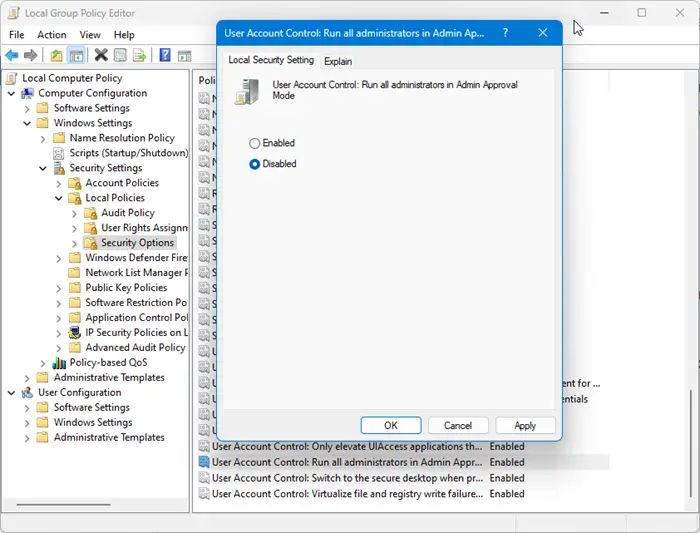Expand the Public Key Policies node
Image resolution: width=700 pixels, height=533 pixels.
59,288
